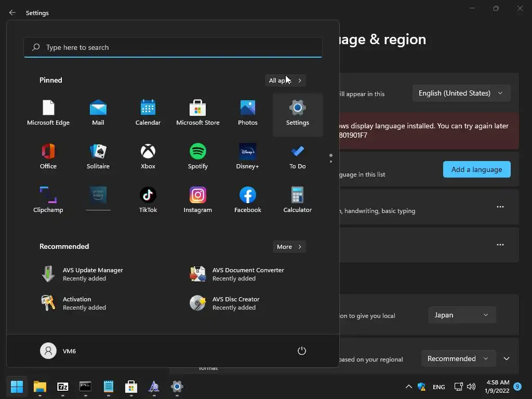This screenshot has width=532, height=399.
Task: Go back in the Settings window
Action: click(12, 12)
